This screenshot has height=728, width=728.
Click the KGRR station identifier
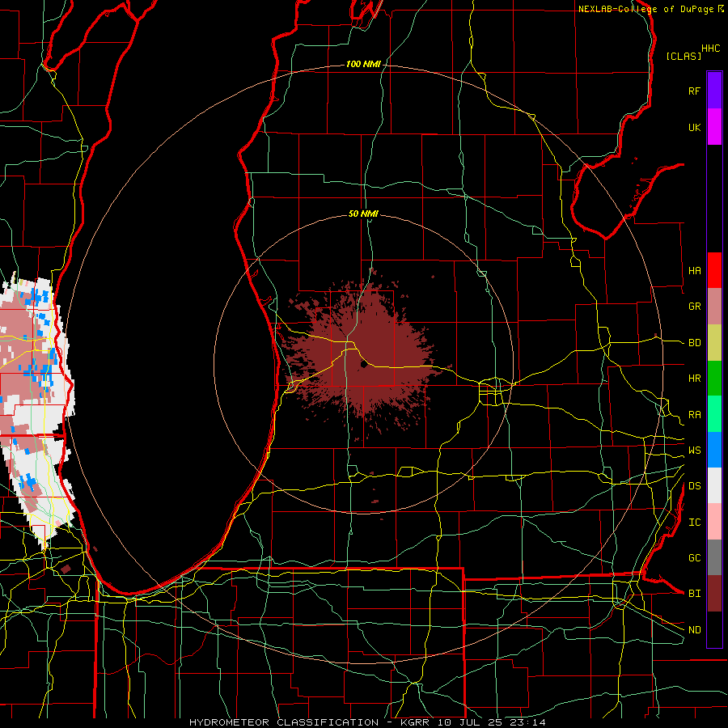tap(417, 722)
